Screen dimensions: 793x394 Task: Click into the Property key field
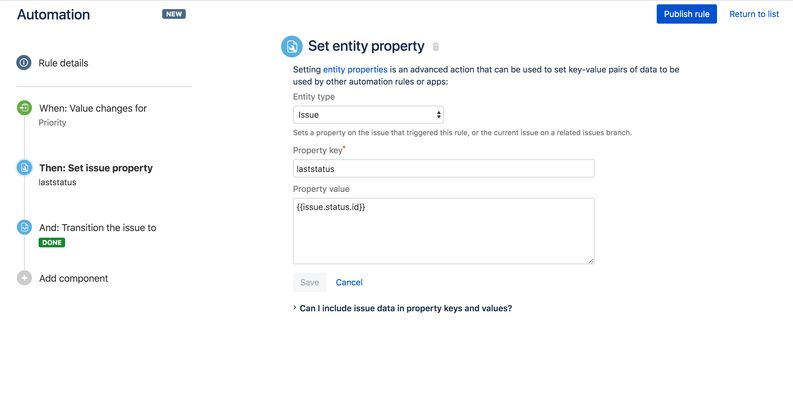pos(444,168)
